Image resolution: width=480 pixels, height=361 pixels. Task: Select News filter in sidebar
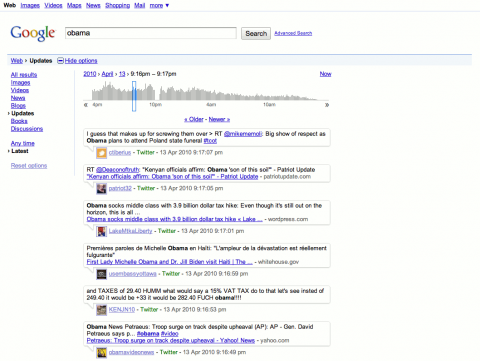[18, 98]
